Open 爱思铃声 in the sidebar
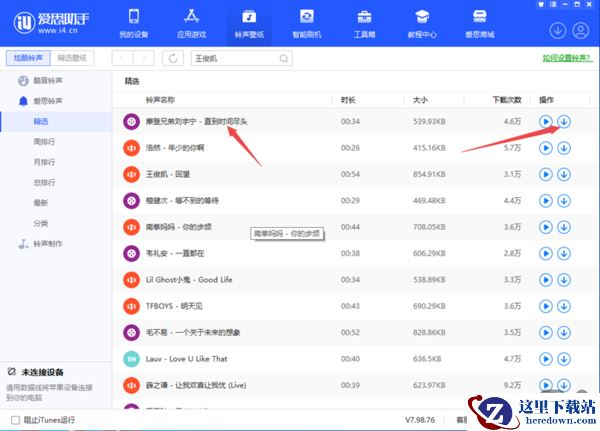Image resolution: width=600 pixels, height=431 pixels. 47,101
